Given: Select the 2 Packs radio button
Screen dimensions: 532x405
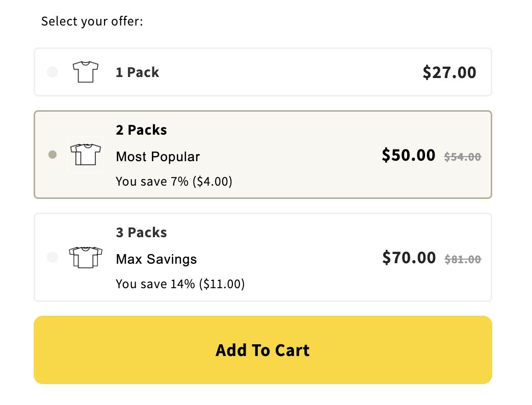Looking at the screenshot, I should pyautogui.click(x=52, y=154).
